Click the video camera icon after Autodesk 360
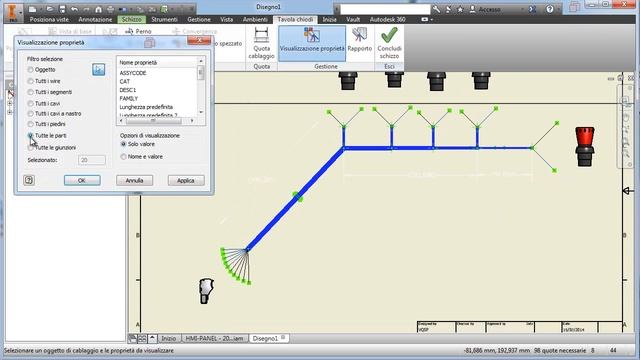 click(424, 19)
